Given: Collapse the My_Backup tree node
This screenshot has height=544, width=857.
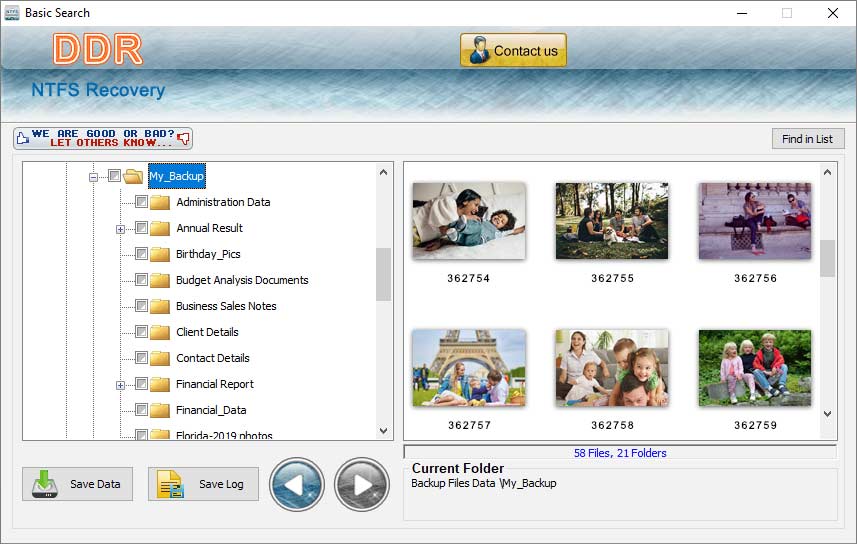Looking at the screenshot, I should click(x=93, y=177).
